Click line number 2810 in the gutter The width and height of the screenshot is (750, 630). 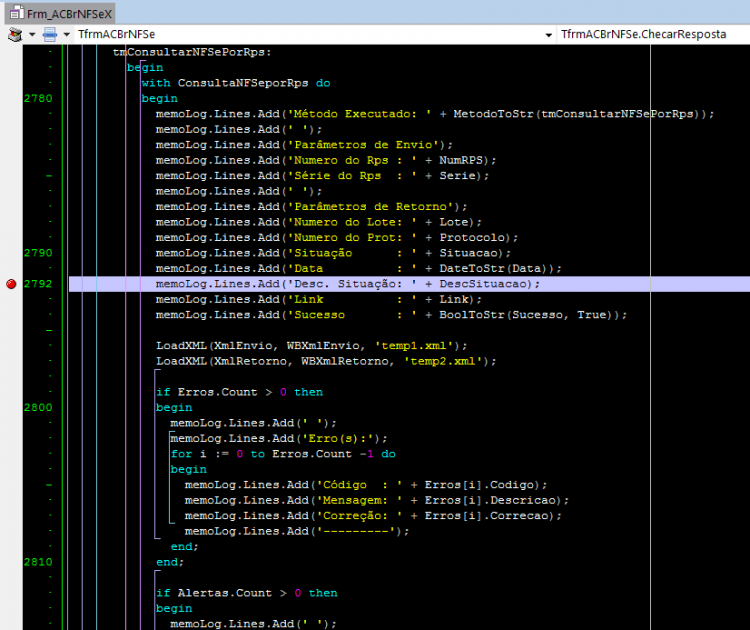click(38, 562)
